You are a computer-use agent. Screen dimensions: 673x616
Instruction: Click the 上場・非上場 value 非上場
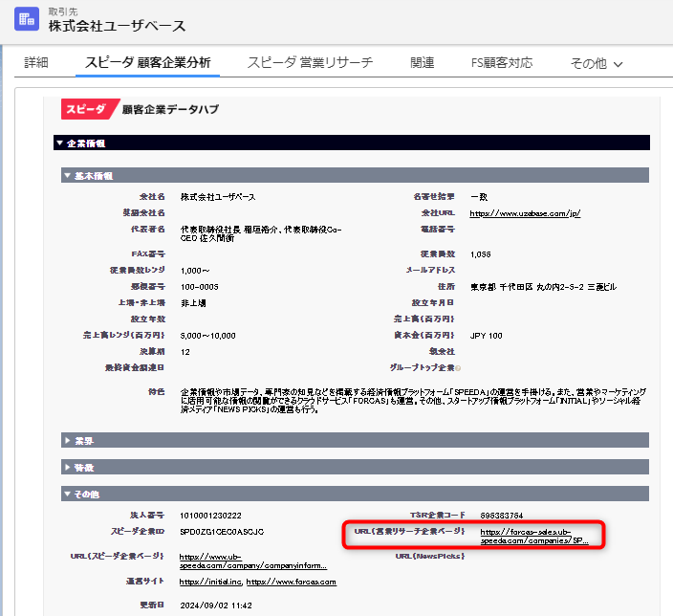click(193, 303)
